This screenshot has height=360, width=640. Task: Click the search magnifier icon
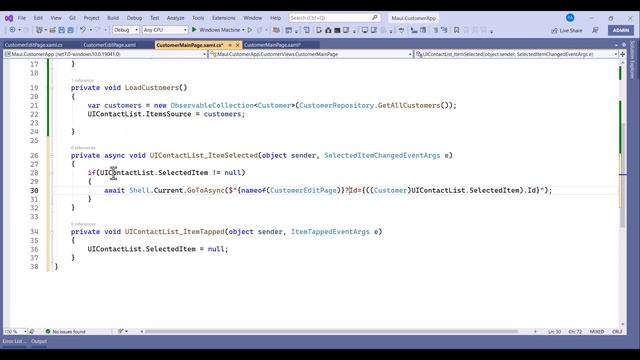(x=375, y=18)
